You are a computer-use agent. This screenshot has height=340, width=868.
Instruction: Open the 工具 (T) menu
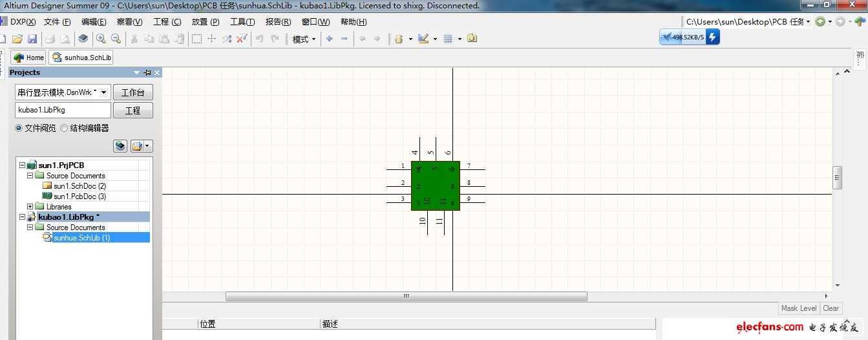tap(242, 22)
